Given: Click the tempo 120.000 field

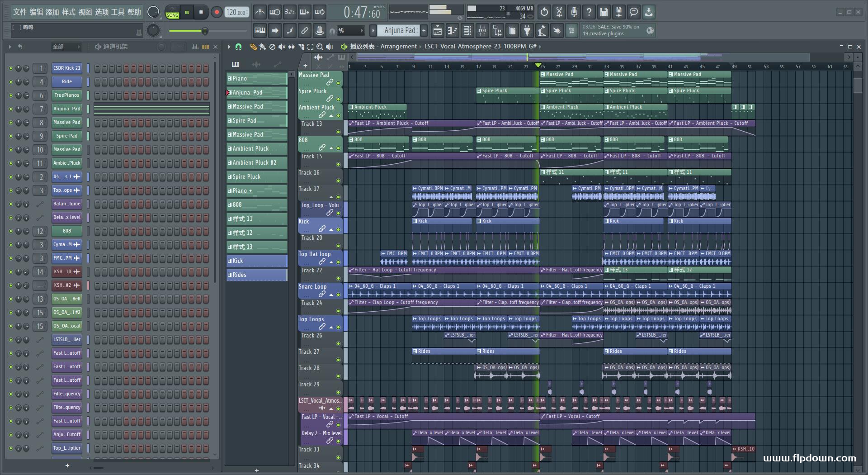Looking at the screenshot, I should click(x=237, y=12).
